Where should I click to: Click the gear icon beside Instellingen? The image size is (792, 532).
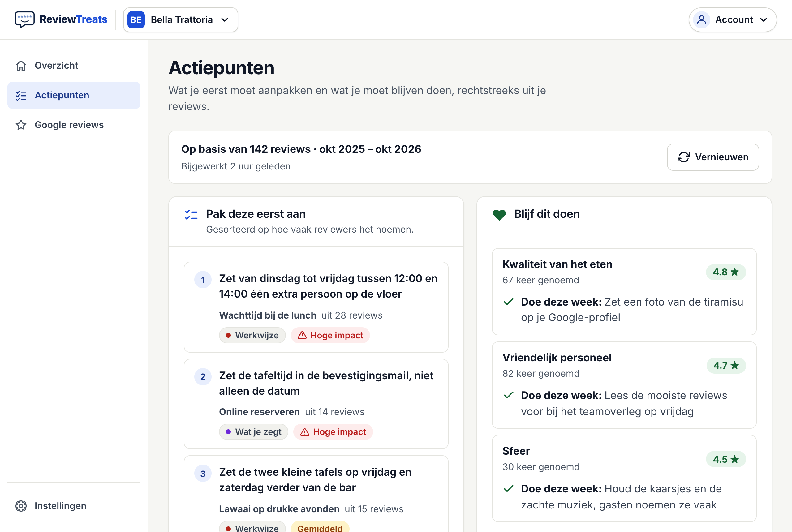[x=21, y=506]
